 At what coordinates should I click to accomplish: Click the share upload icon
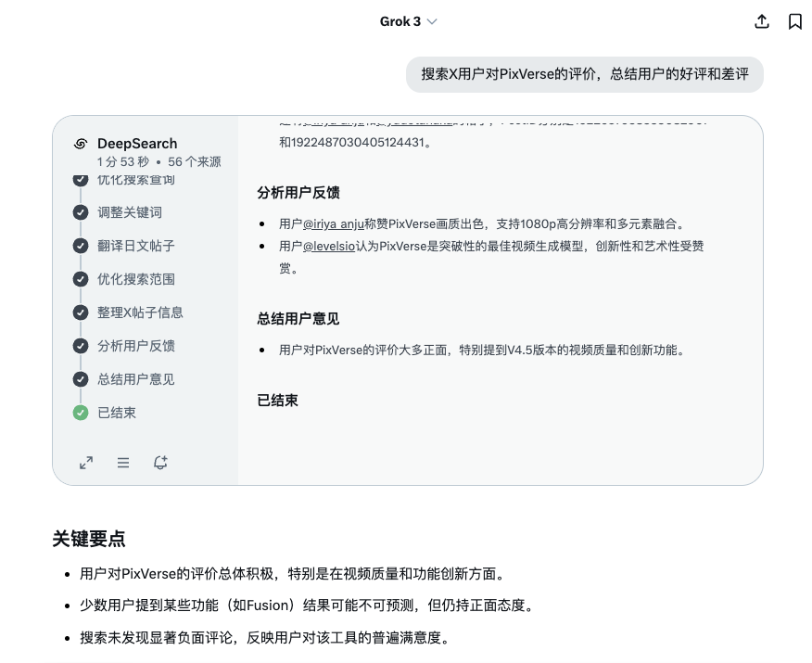[x=762, y=21]
